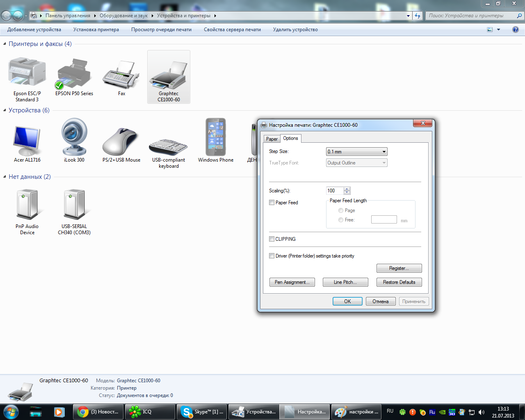Collapse the 'Принтеры и факсы' group
The width and height of the screenshot is (525, 420).
[x=5, y=44]
